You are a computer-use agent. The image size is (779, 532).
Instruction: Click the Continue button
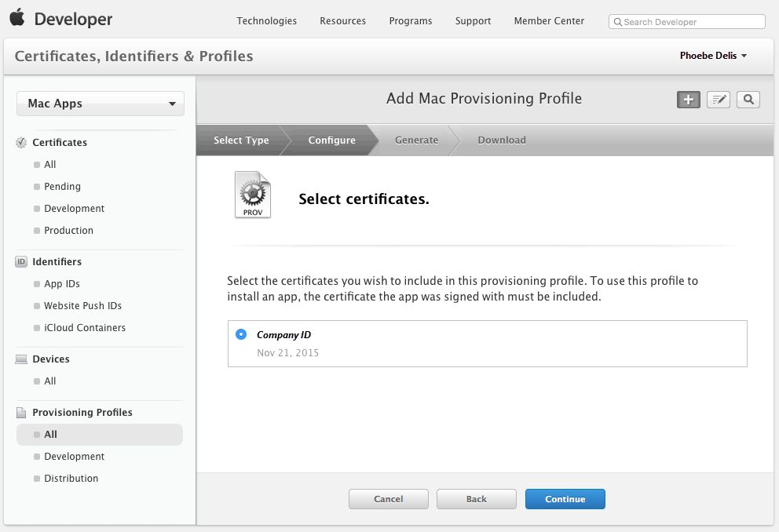coord(565,498)
